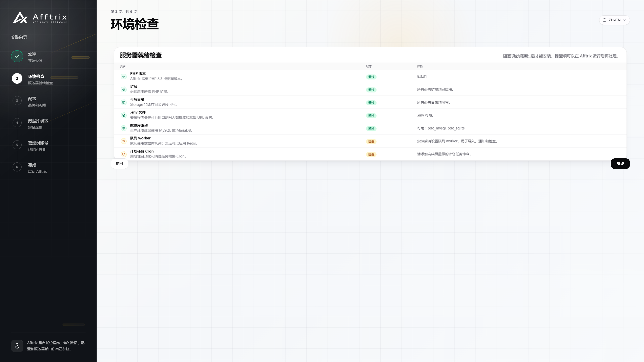Click 通过 badge for 可写目录 row
The image size is (644, 362).
pyautogui.click(x=371, y=103)
